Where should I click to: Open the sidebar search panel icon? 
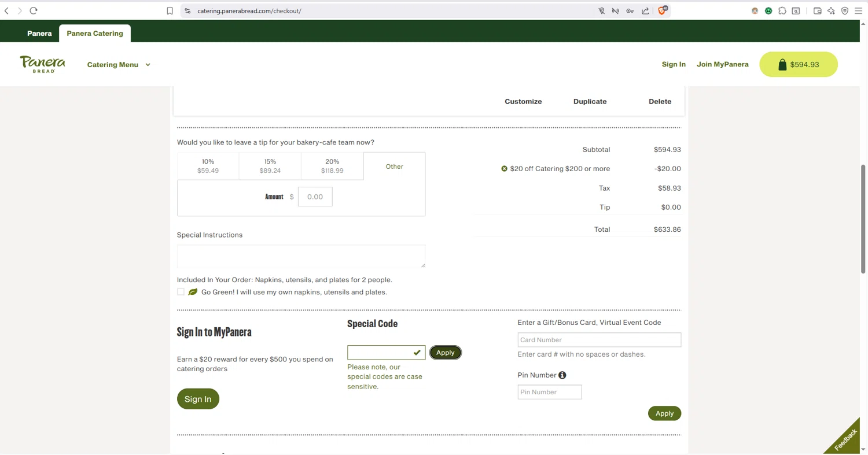[796, 10]
